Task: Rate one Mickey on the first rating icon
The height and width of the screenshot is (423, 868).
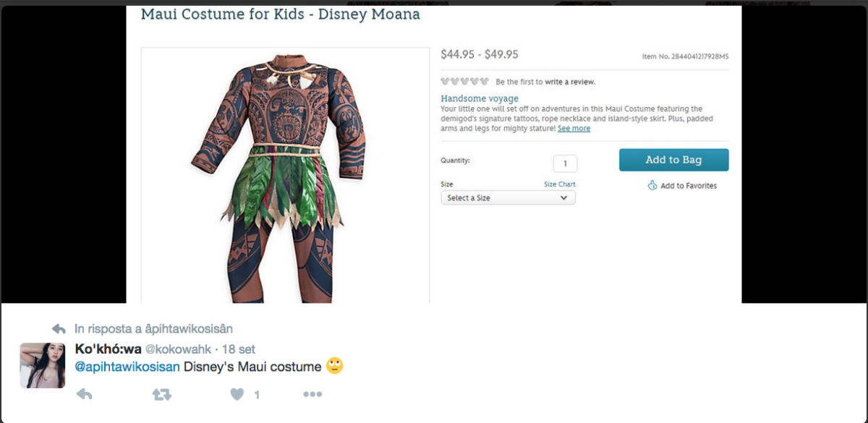Action: [445, 81]
